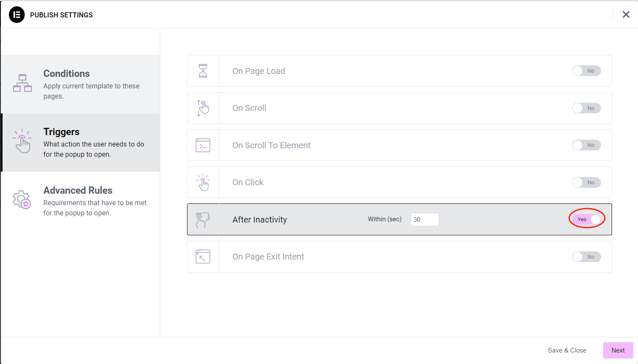The width and height of the screenshot is (638, 364).
Task: Click the Advanced Rules gear icon
Action: coord(22,200)
